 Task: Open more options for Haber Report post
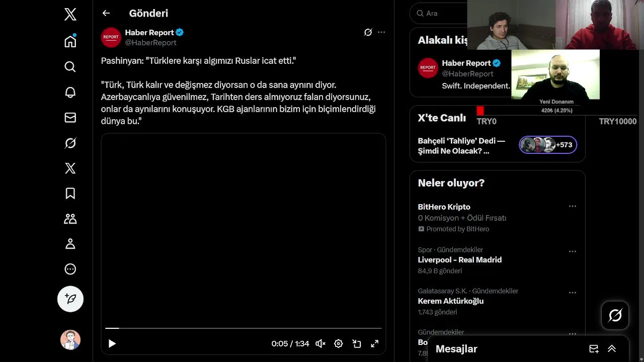tap(381, 32)
